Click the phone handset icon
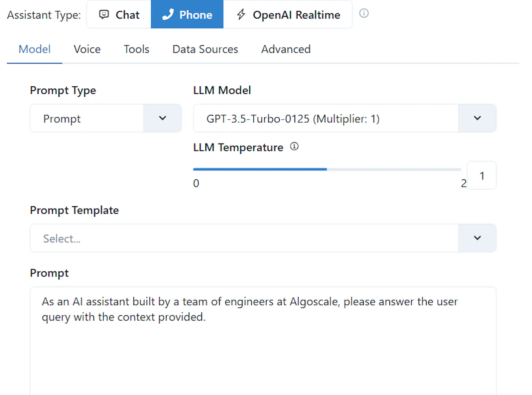Screen dimensions: 532x395 click(168, 14)
